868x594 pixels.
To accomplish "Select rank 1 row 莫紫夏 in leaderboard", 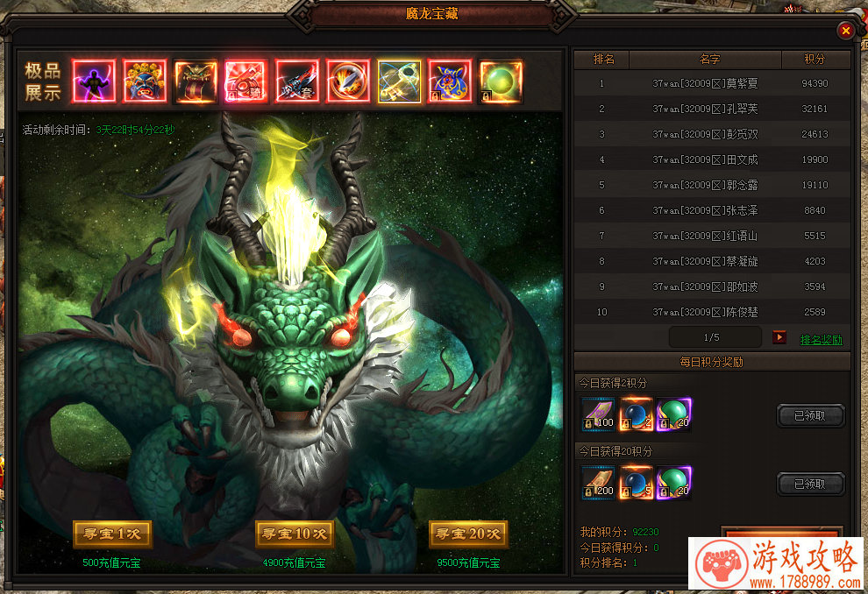I will (x=711, y=83).
